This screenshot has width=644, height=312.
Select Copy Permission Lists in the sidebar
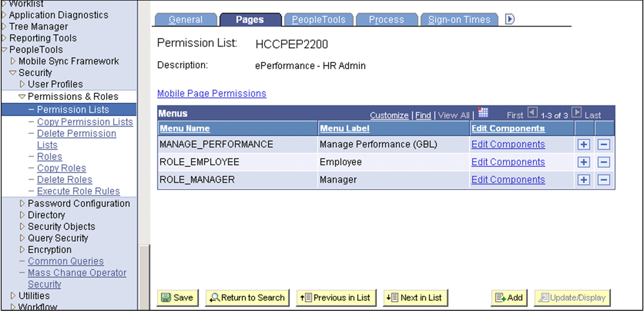(x=84, y=122)
